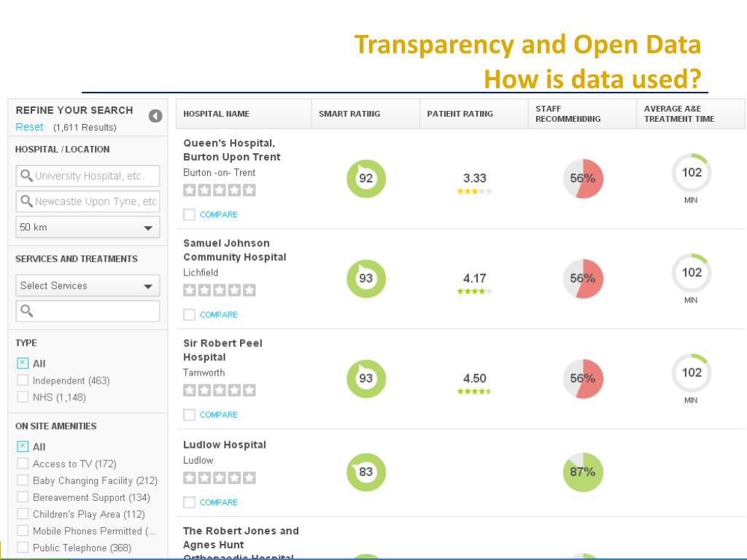Screen dimensions: 747x560
Task: Click the search magnifier in the University Hospital field
Action: pyautogui.click(x=27, y=176)
